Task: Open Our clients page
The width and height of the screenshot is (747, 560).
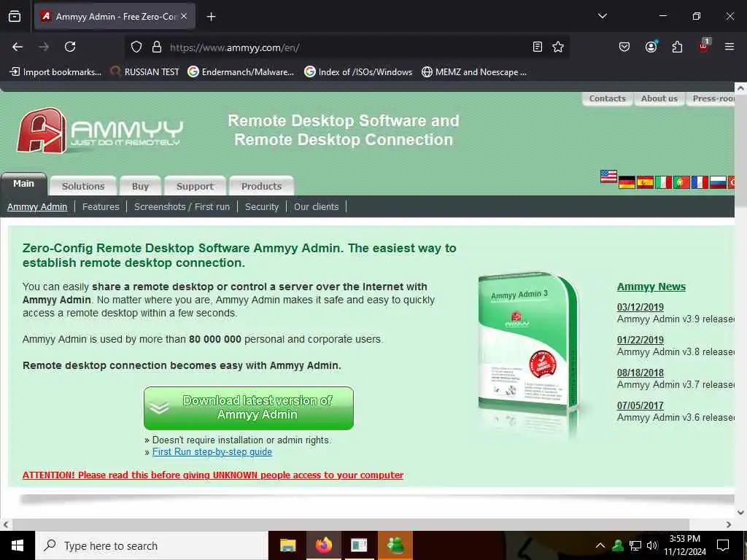Action: pyautogui.click(x=317, y=206)
